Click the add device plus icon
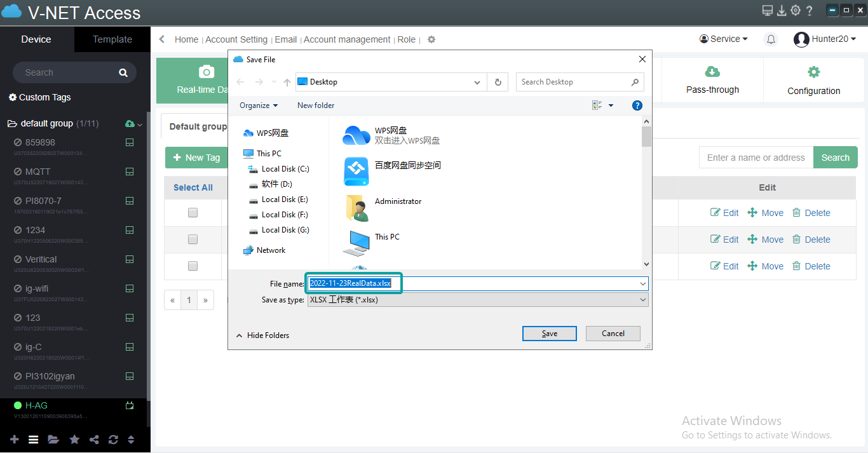Screen dimensions: 868x453 (15, 439)
